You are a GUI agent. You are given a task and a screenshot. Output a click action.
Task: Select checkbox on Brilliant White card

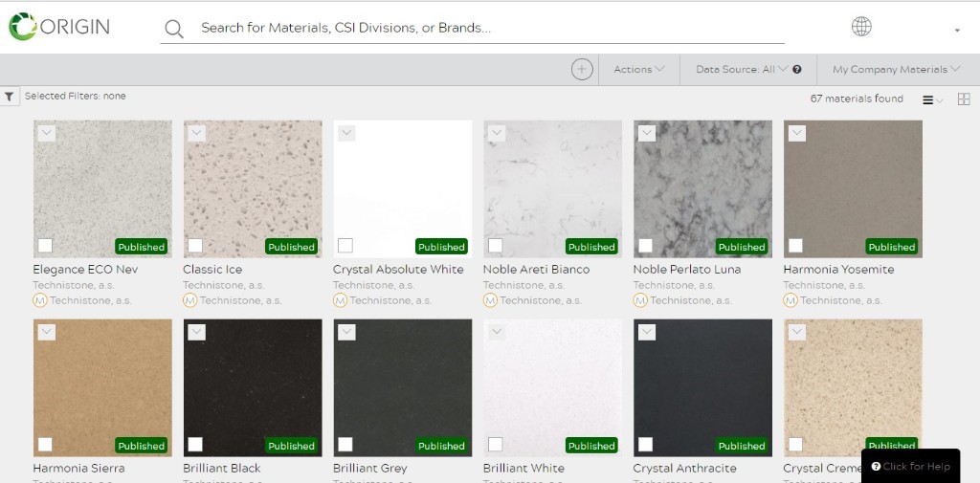[495, 444]
